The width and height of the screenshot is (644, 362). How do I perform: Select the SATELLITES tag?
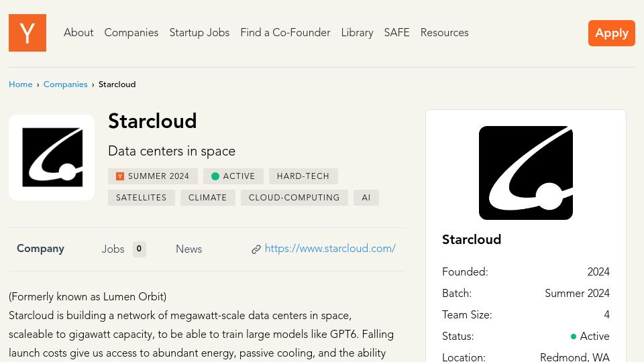click(142, 197)
